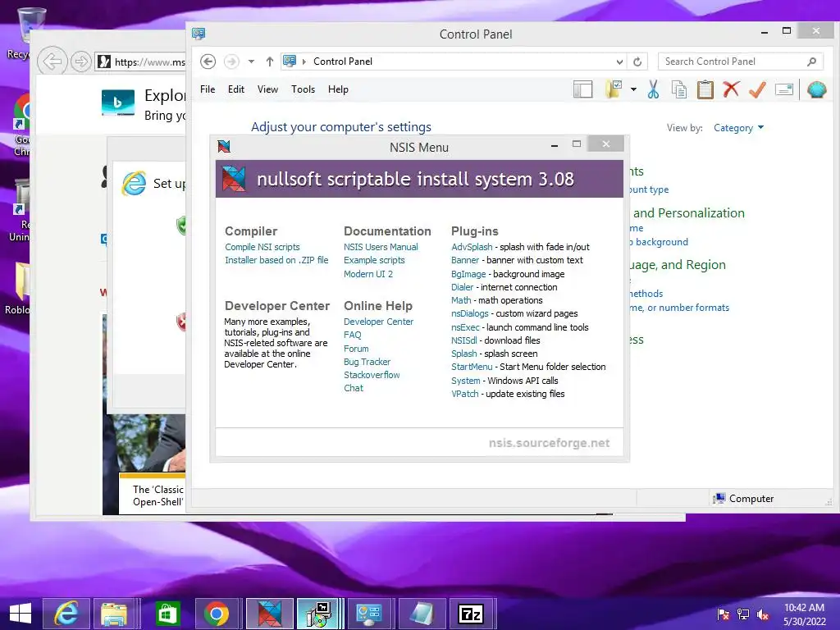Open Example scripts link
This screenshot has width=840, height=630.
pyautogui.click(x=374, y=260)
